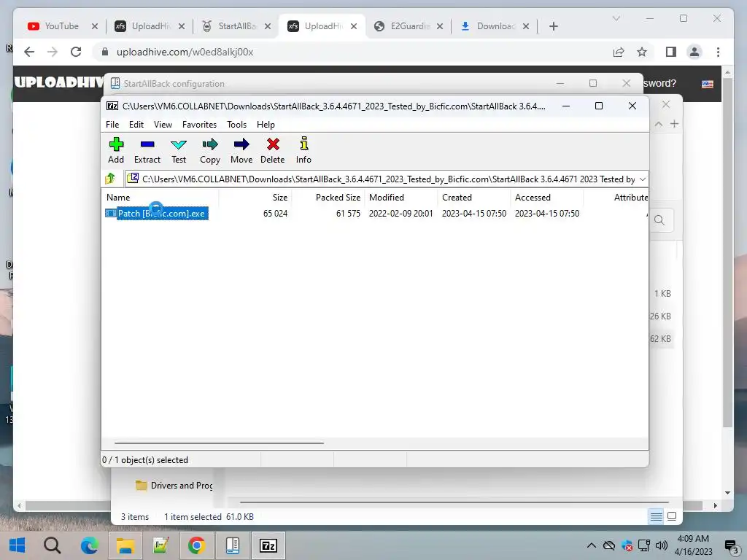Open the volume control in tray
The image size is (747, 560).
coord(661,545)
